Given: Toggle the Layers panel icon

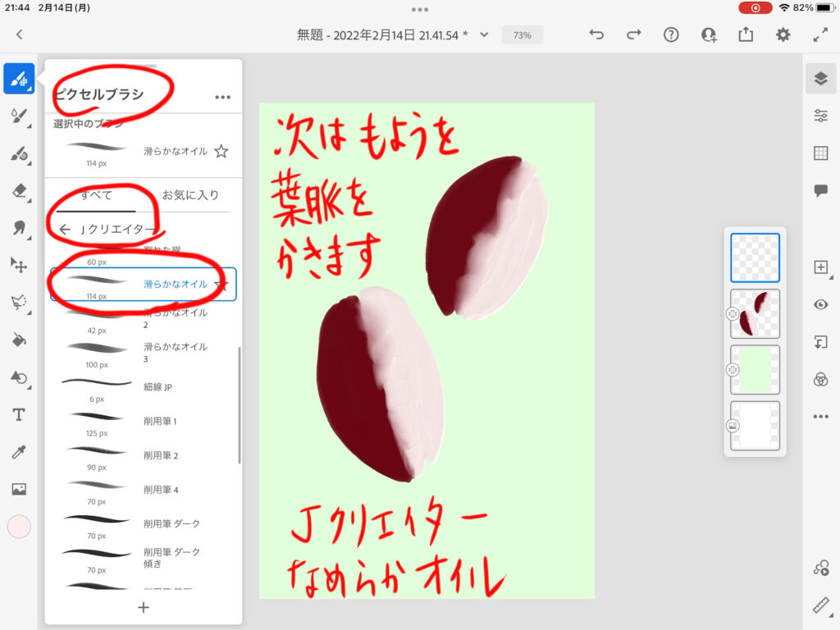Looking at the screenshot, I should 820,78.
